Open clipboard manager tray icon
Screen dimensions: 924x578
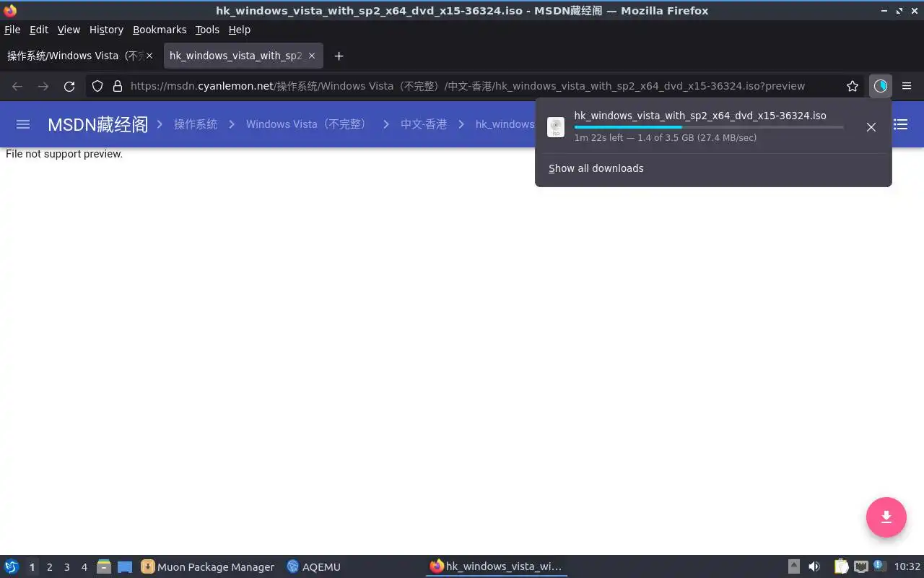841,566
